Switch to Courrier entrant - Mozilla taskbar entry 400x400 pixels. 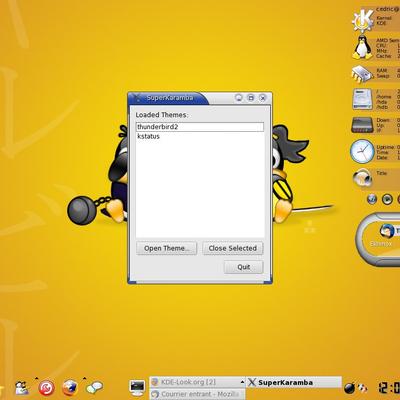(198, 394)
